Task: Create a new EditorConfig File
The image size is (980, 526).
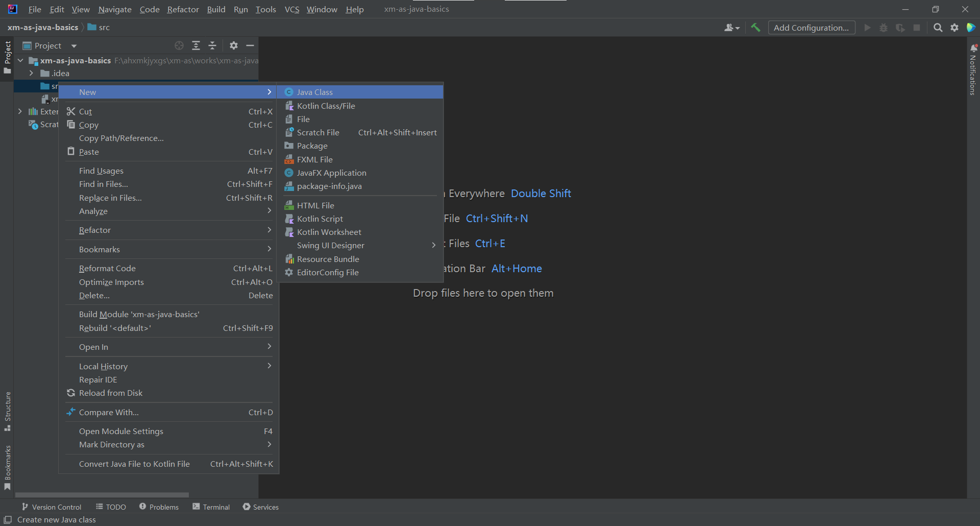Action: tap(360, 272)
